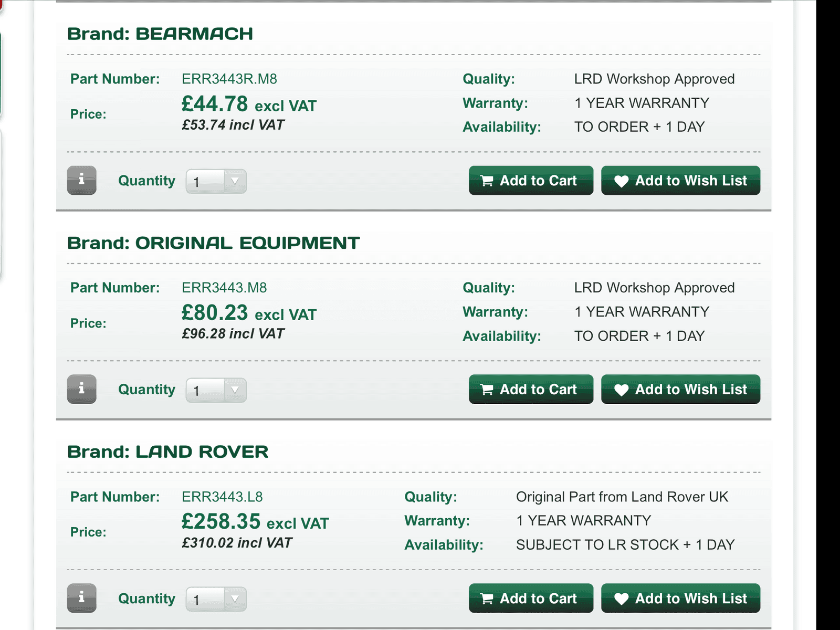Click the Brand: LAND ROVER heading
Viewport: 840px width, 630px height.
(x=168, y=452)
